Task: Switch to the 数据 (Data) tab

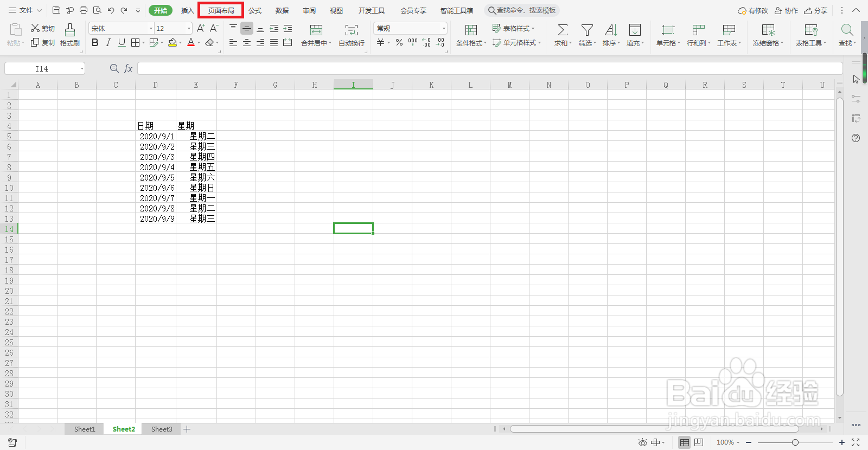Action: pyautogui.click(x=282, y=10)
